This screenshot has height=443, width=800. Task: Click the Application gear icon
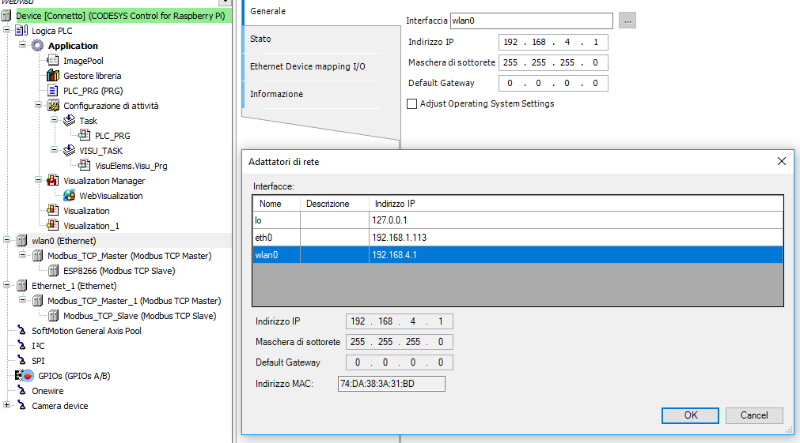tap(37, 45)
